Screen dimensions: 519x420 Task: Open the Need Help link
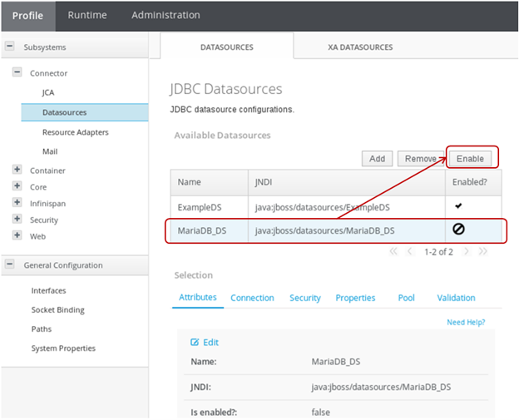pyautogui.click(x=465, y=322)
